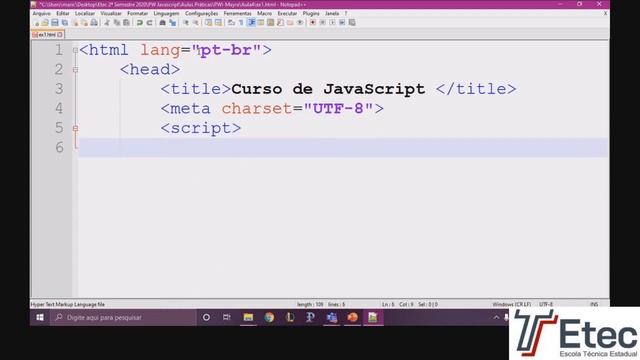This screenshot has width=640, height=360.
Task: Click the INS indicator in the status bar
Action: (594, 304)
